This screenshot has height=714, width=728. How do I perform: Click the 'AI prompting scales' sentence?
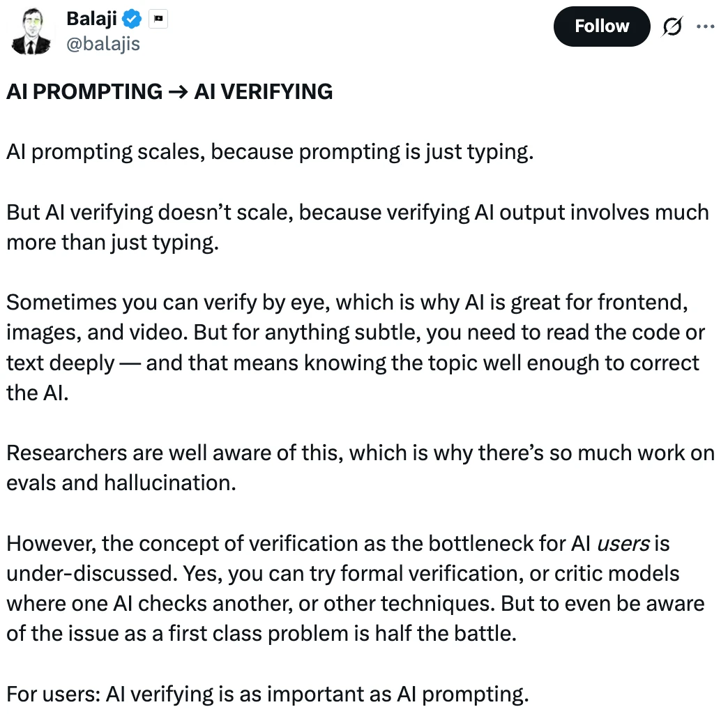click(x=271, y=152)
